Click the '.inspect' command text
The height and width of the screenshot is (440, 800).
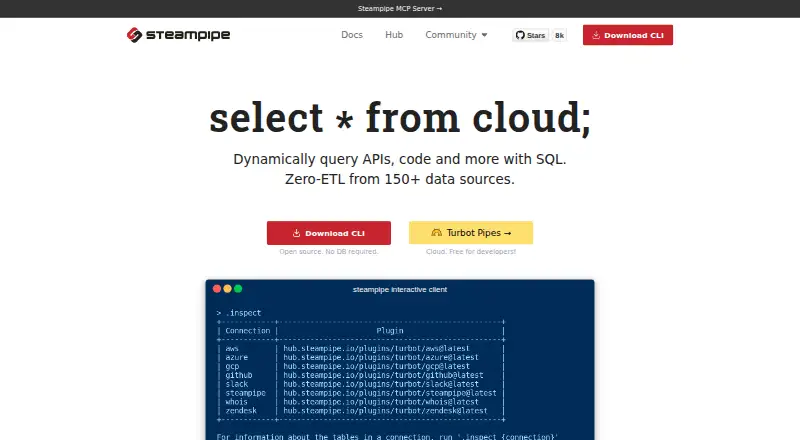pyautogui.click(x=243, y=313)
